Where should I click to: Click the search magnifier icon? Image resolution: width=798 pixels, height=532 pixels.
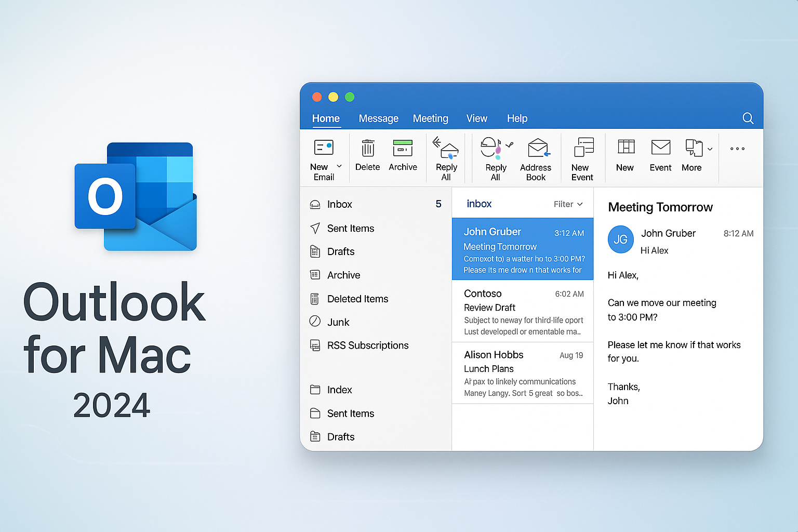click(x=748, y=118)
